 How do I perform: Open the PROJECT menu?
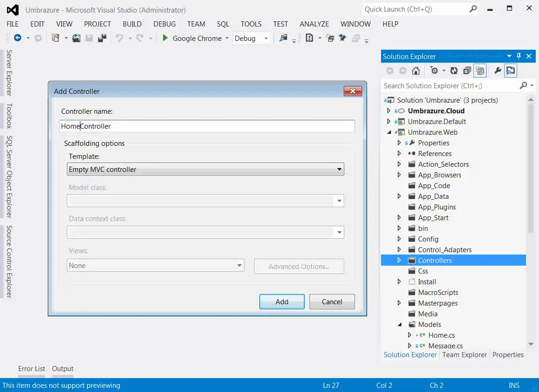pyautogui.click(x=98, y=24)
